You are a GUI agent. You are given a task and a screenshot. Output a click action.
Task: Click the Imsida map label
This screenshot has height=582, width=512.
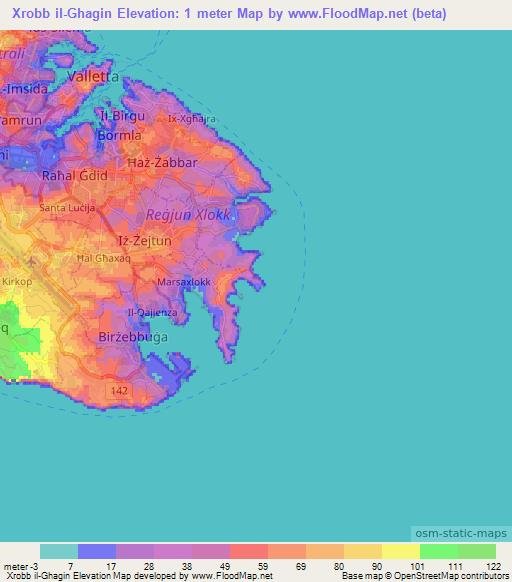point(25,89)
